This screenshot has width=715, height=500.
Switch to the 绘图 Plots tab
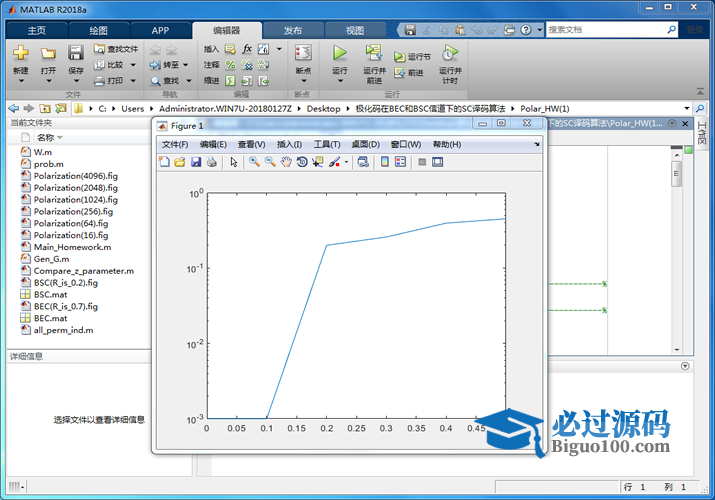[98, 31]
